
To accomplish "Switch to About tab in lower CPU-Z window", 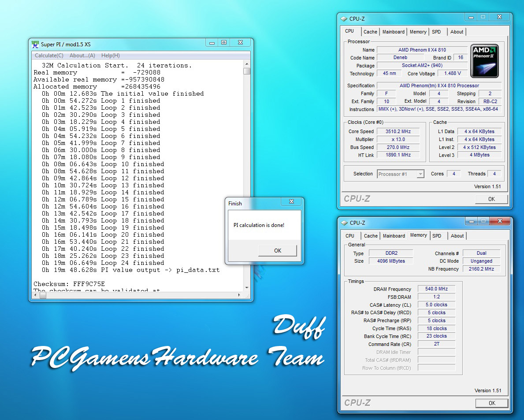I will coord(457,235).
